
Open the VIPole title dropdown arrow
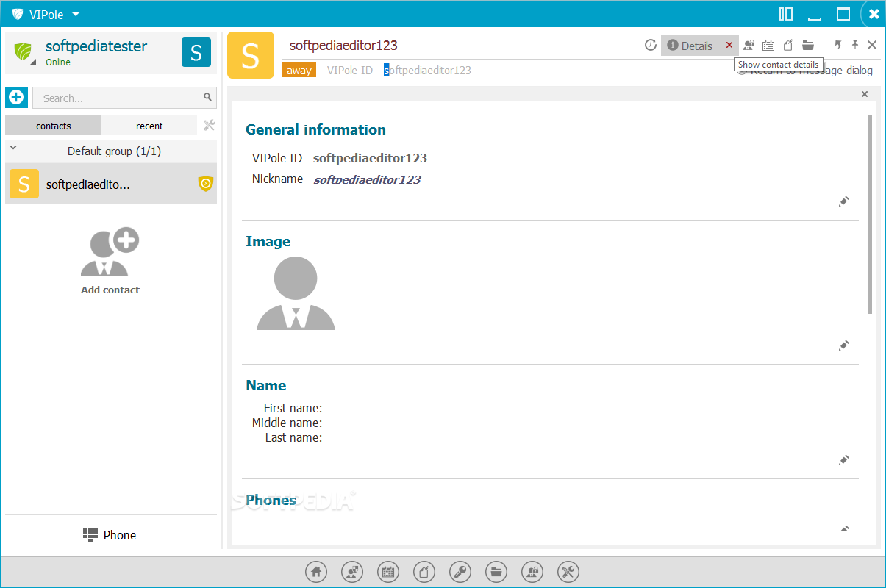(76, 14)
